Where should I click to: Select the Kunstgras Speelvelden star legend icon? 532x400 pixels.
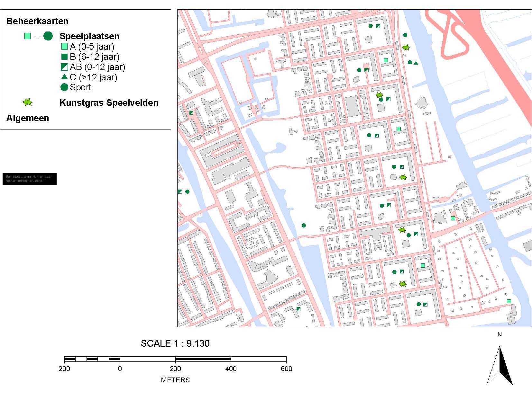click(x=28, y=102)
